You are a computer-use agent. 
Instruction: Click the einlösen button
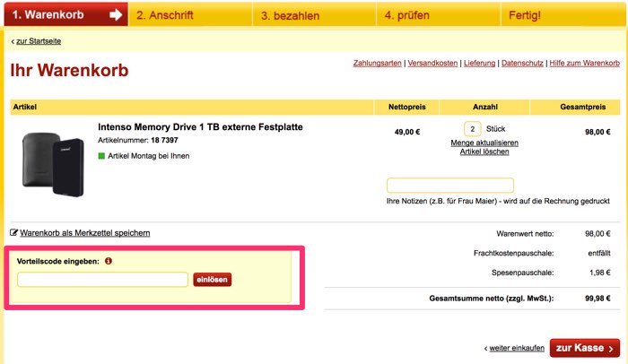point(213,280)
